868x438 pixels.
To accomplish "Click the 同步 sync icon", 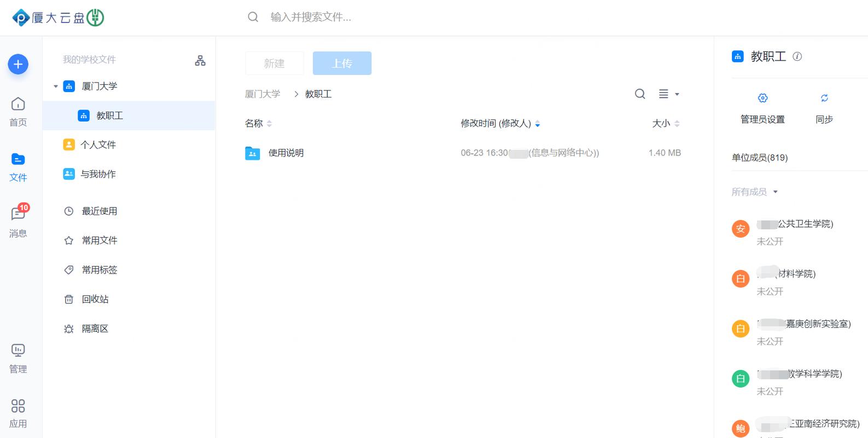I will click(824, 98).
